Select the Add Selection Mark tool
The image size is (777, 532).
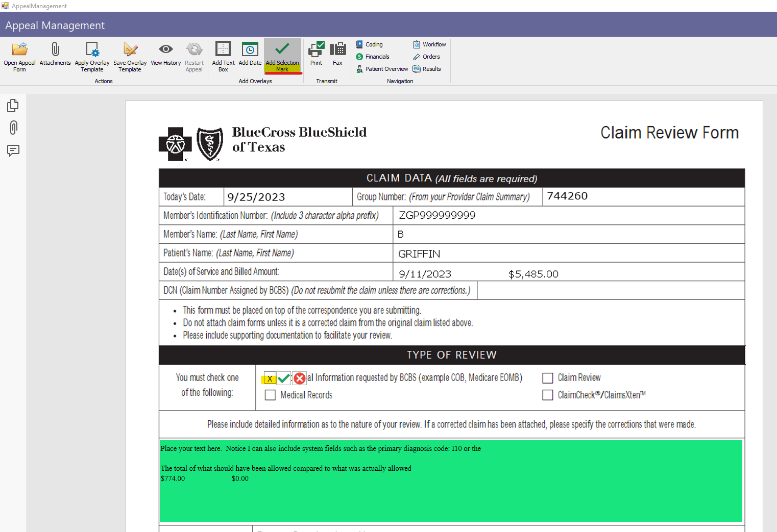click(282, 57)
